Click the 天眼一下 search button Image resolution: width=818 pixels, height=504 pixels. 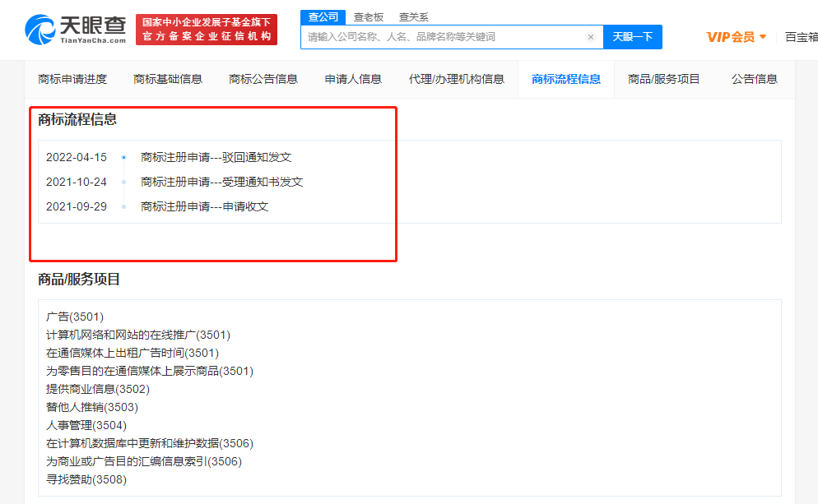click(x=632, y=37)
